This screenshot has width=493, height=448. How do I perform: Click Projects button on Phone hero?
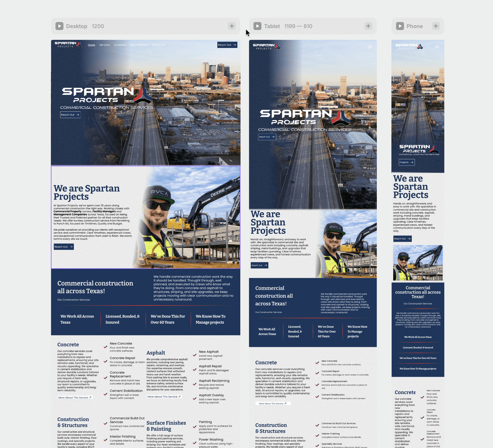406,162
